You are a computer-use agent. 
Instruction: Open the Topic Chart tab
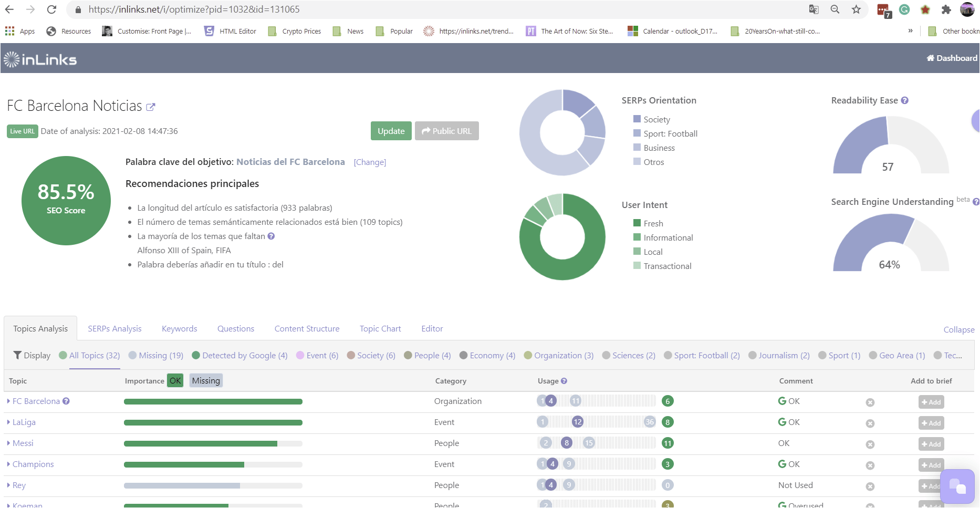(x=380, y=328)
